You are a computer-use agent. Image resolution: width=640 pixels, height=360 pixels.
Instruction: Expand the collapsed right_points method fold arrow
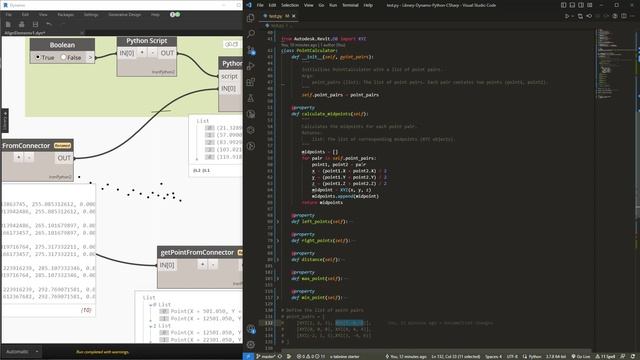click(x=278, y=241)
